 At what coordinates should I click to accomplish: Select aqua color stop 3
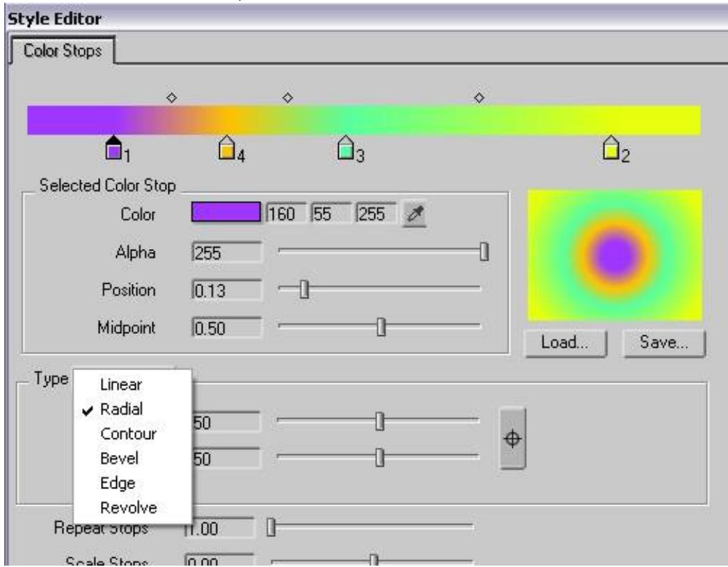tap(345, 147)
